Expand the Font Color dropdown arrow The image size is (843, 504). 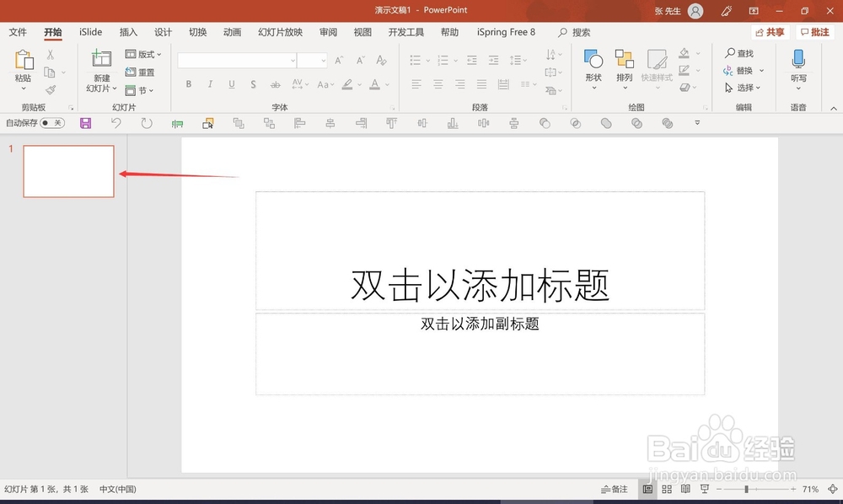pyautogui.click(x=387, y=84)
